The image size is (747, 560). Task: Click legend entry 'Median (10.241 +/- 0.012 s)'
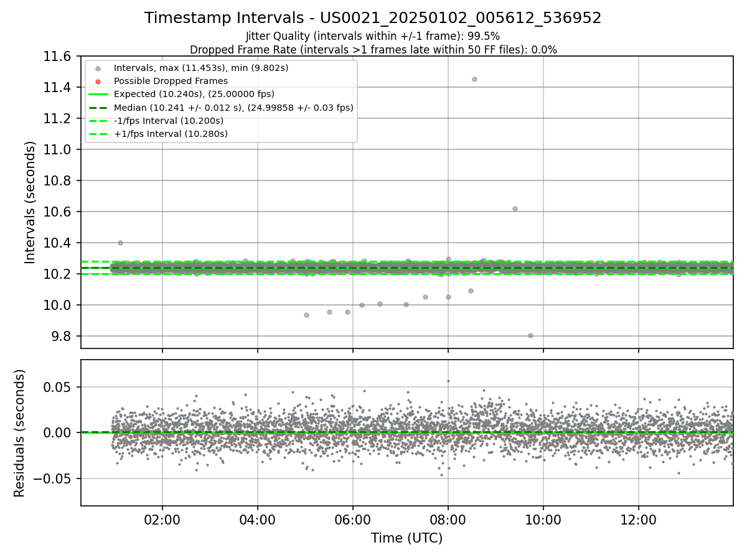tap(233, 108)
